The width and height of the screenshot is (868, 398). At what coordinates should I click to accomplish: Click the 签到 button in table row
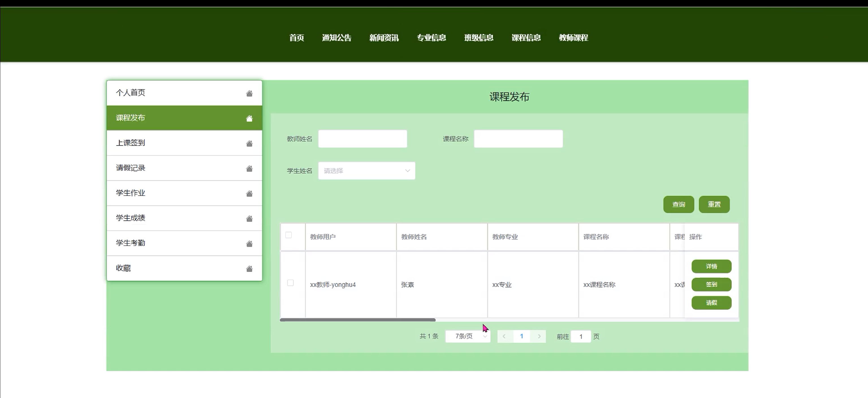(711, 284)
